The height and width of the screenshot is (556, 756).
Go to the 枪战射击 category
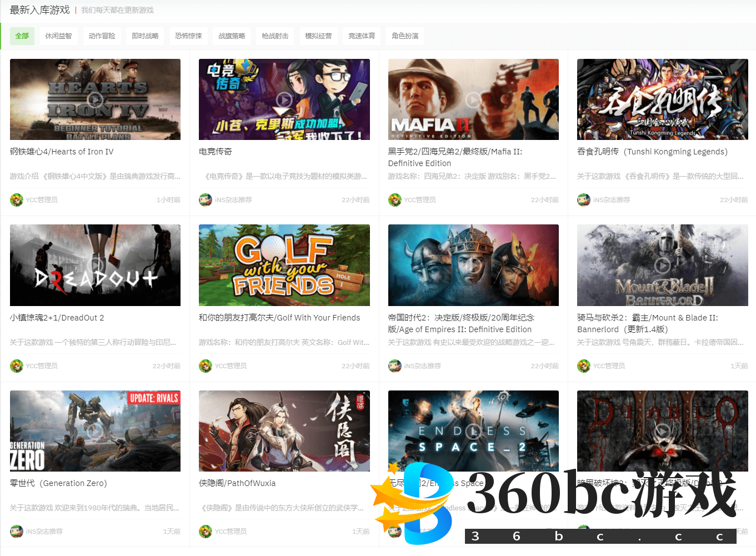[x=275, y=36]
